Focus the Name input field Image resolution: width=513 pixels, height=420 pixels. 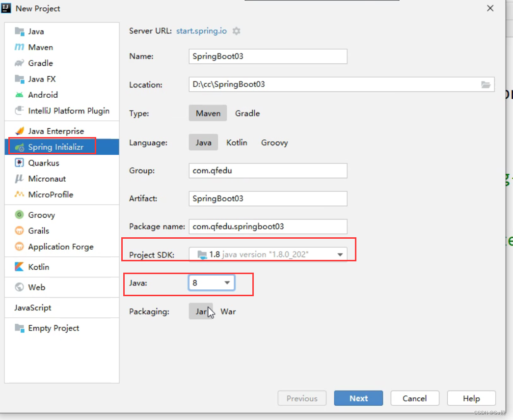[x=268, y=56]
